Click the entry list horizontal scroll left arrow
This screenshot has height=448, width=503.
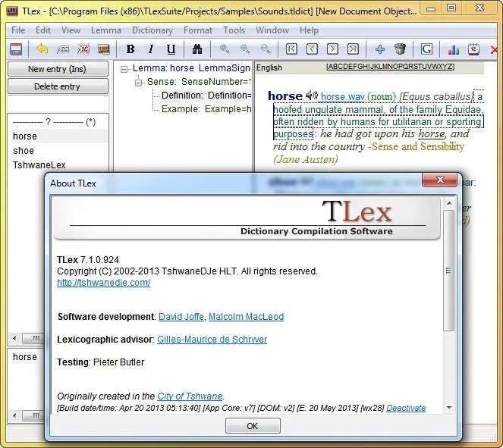point(14,338)
